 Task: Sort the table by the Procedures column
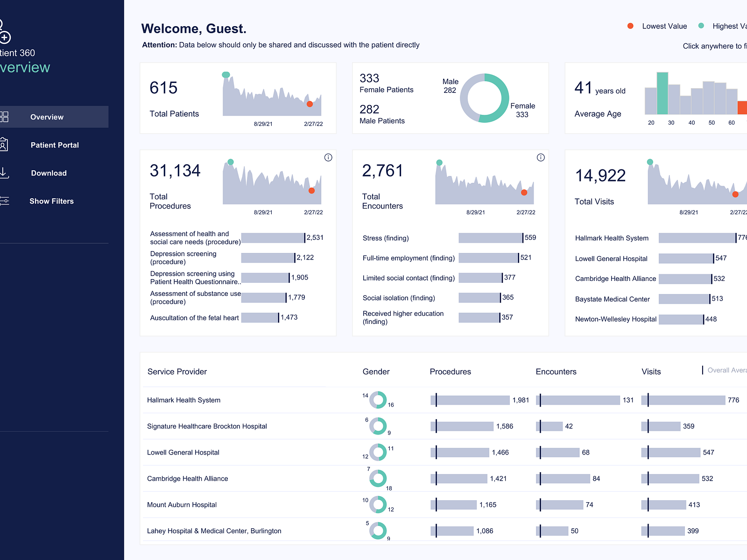(x=450, y=371)
